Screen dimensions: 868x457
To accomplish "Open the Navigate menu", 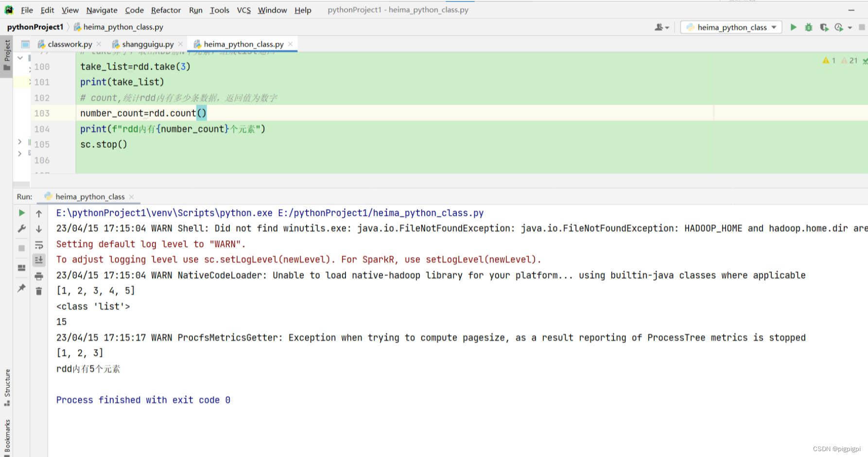I will tap(102, 10).
